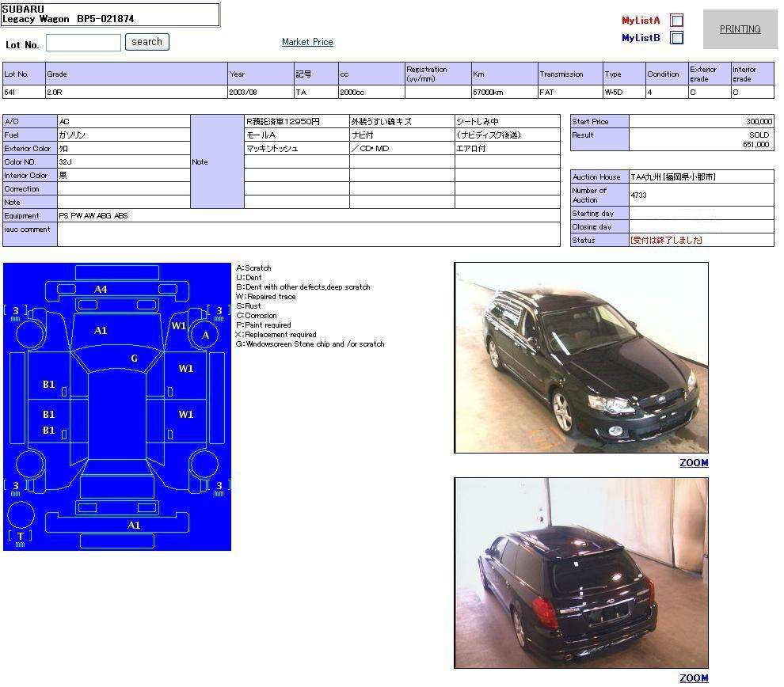Viewport: 784px width, 687px height.
Task: Select mileage value '67000km'
Action: 488,93
